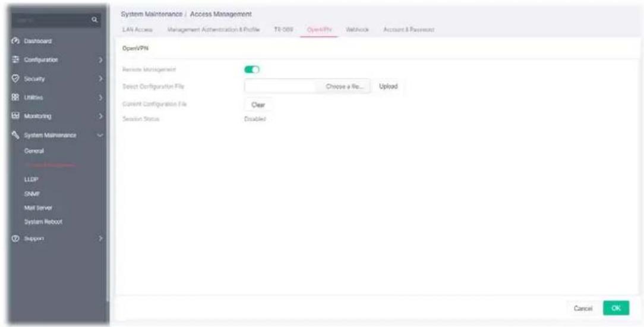Click the Upload button
The height and width of the screenshot is (327, 644).
point(388,86)
